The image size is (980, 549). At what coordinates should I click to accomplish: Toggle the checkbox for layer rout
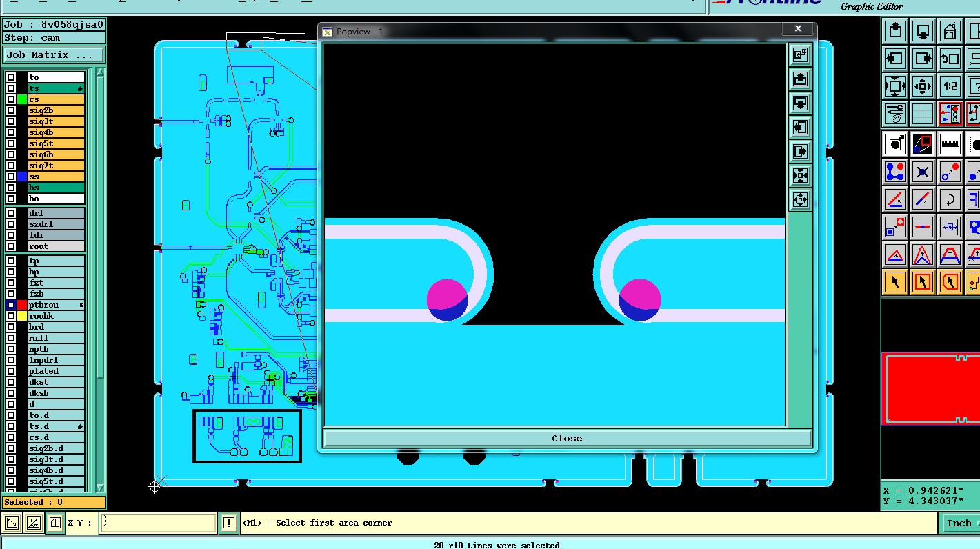click(x=11, y=246)
